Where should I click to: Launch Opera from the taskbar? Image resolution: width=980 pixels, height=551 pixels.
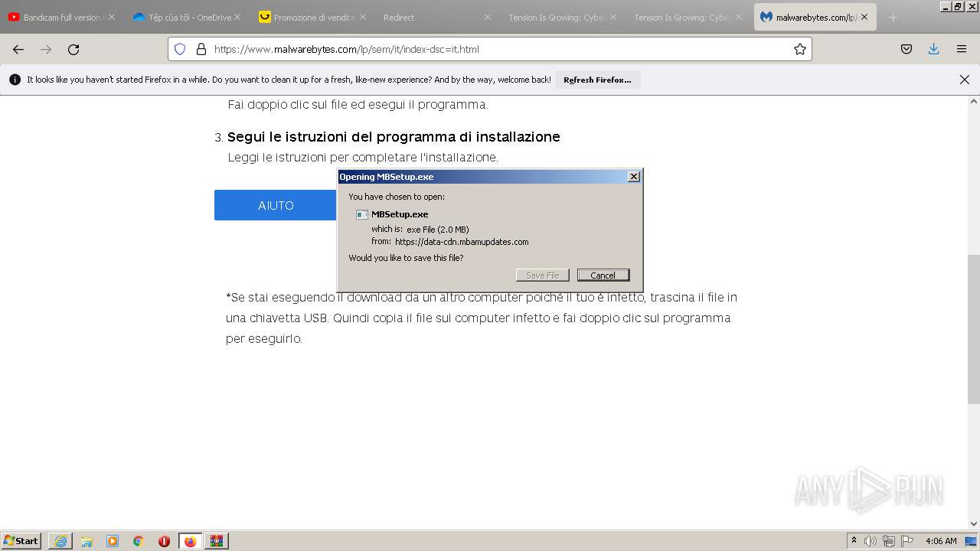click(164, 541)
